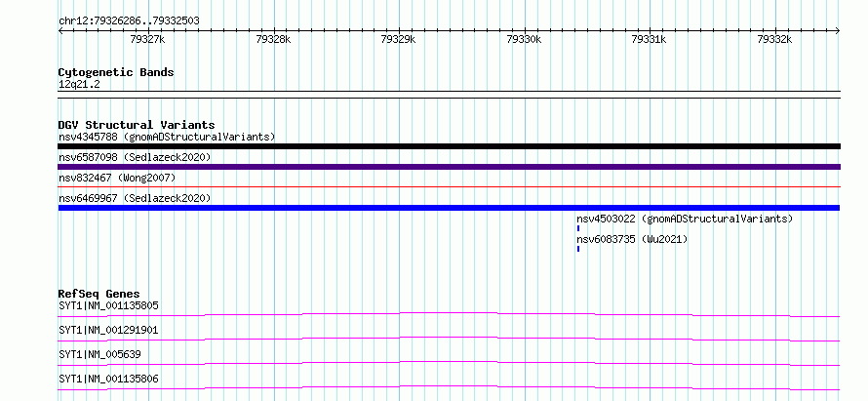Click the magenta SYT1|NM_001135806 transcript line
This screenshot has width=868, height=401.
[x=449, y=387]
